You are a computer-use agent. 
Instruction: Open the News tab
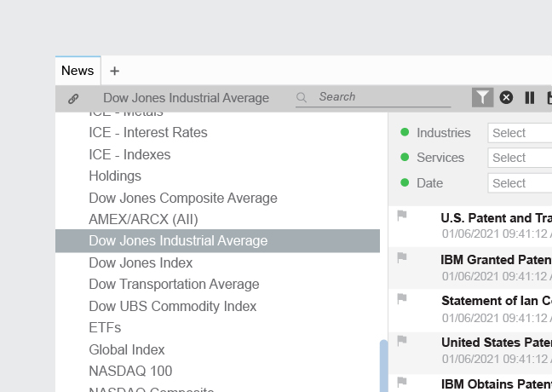(78, 71)
